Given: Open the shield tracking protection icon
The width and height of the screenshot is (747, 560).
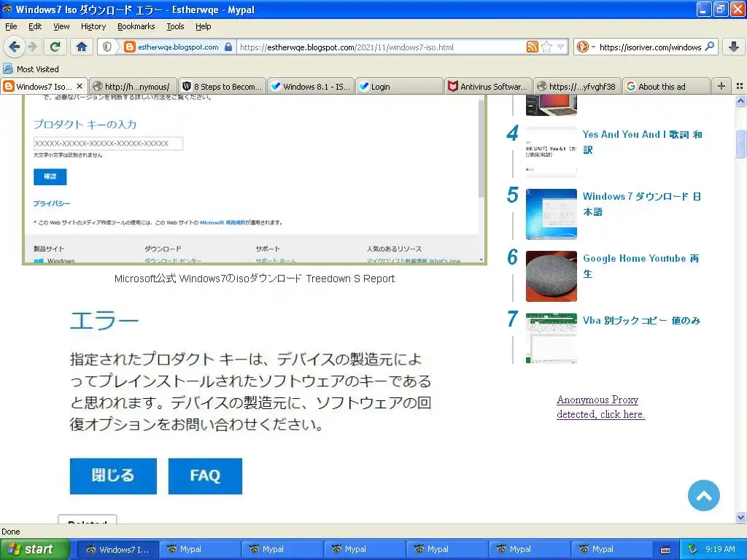Looking at the screenshot, I should tap(107, 47).
